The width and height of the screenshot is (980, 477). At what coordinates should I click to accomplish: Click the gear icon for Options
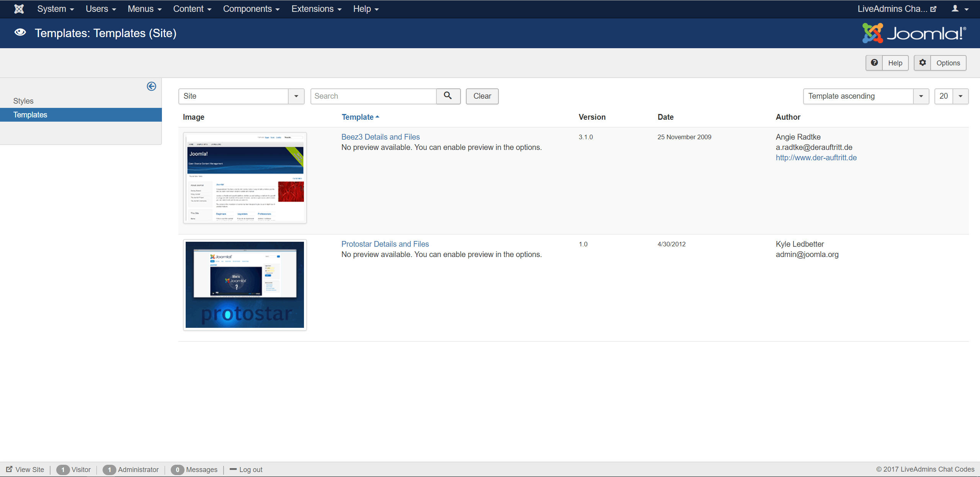pyautogui.click(x=923, y=63)
